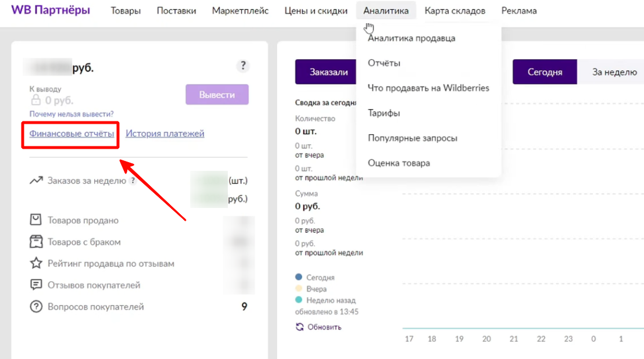Click the Обновить text

(x=324, y=327)
